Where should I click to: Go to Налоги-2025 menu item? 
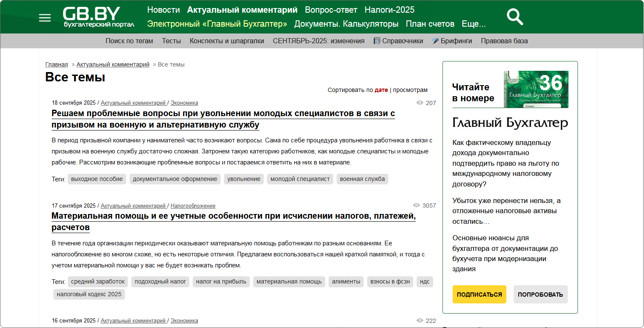(390, 10)
